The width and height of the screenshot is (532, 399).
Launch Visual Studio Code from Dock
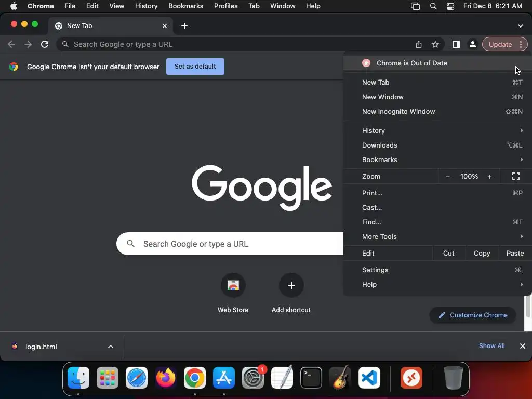[x=369, y=378]
